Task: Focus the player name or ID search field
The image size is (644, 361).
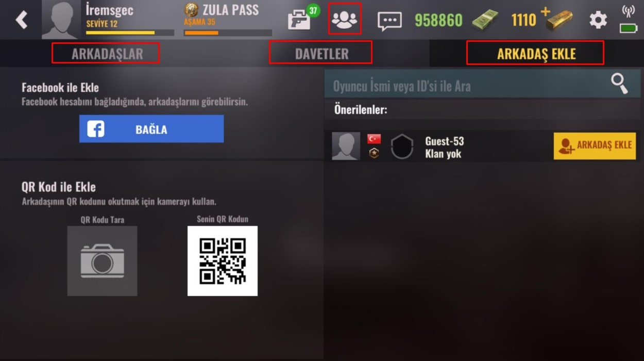Action: (482, 84)
